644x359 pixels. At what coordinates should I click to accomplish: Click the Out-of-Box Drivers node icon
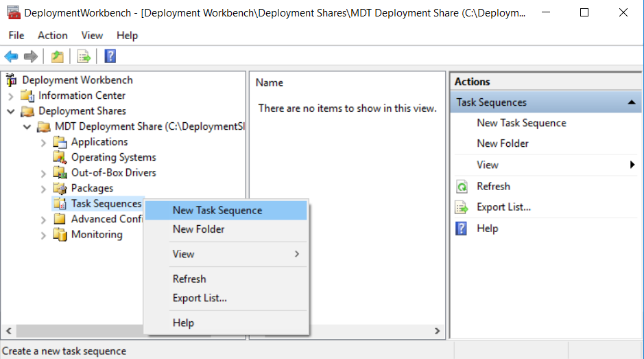point(60,173)
